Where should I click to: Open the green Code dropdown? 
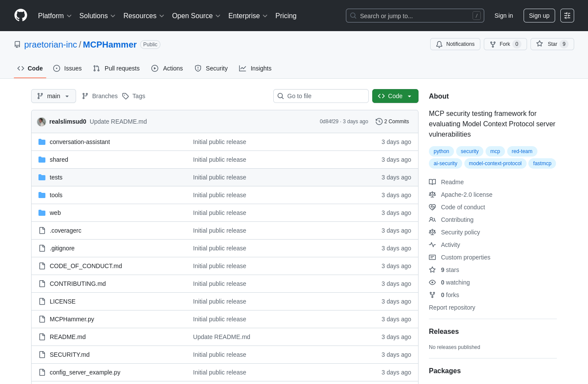tap(395, 96)
